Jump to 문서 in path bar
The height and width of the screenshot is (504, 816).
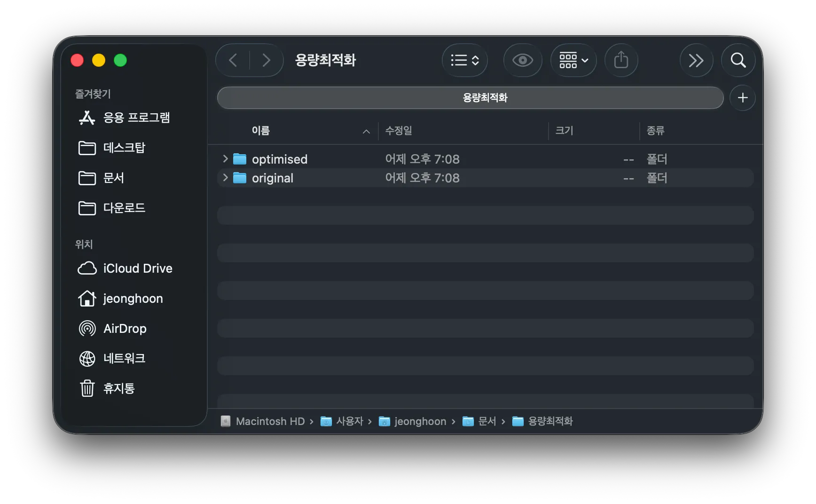[487, 421]
